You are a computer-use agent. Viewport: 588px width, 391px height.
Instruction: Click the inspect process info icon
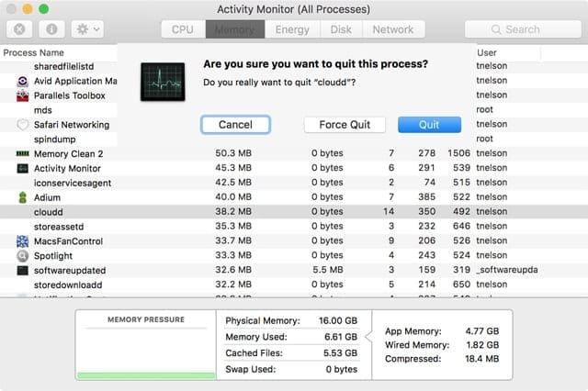[51, 29]
